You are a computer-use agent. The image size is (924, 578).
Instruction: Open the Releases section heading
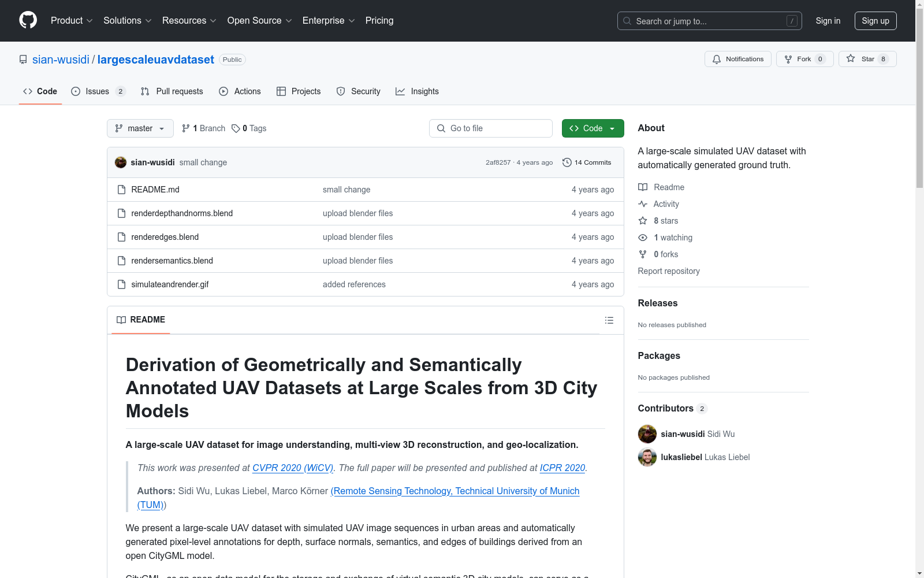click(658, 303)
